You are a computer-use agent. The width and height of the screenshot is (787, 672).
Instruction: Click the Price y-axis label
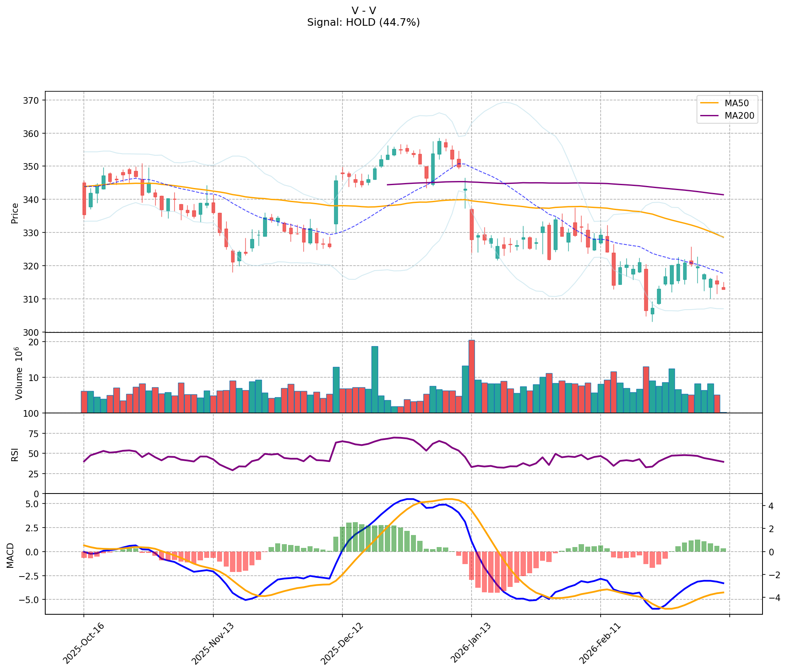point(15,213)
